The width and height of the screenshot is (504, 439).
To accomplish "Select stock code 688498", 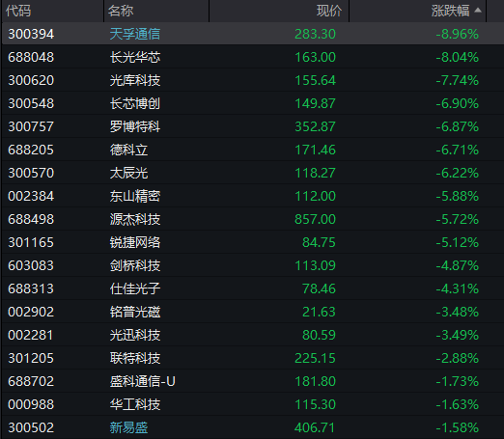I will (x=31, y=219).
